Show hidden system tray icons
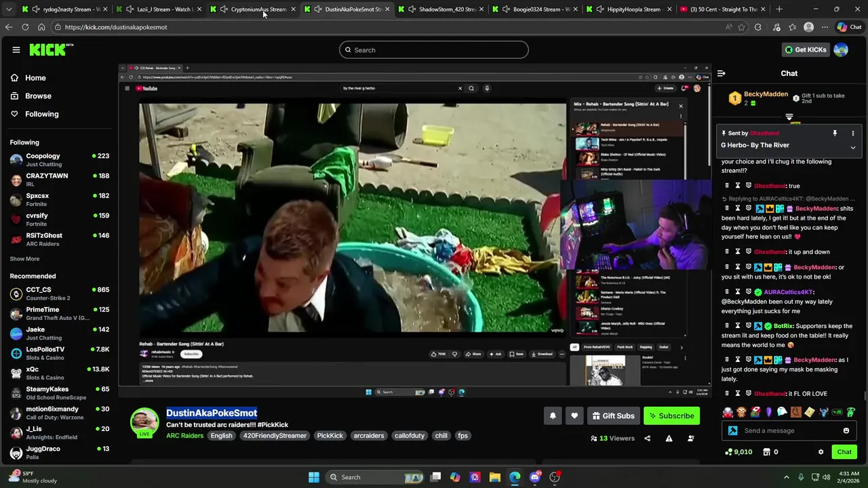The height and width of the screenshot is (488, 868). pos(787,477)
